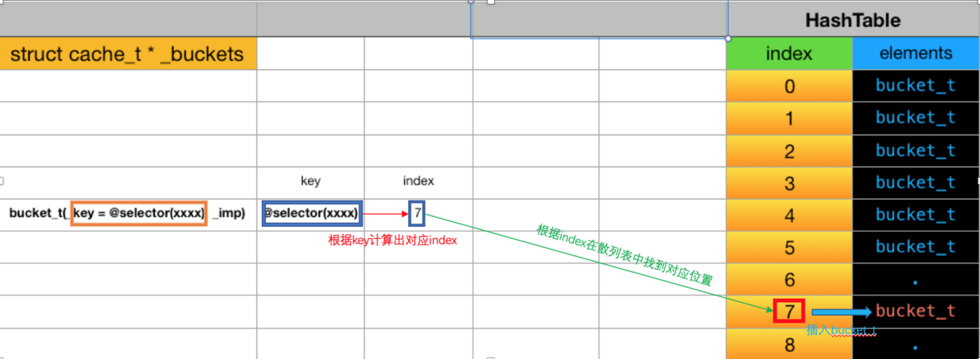Click bucket_t element in index 0 row

pos(915,86)
